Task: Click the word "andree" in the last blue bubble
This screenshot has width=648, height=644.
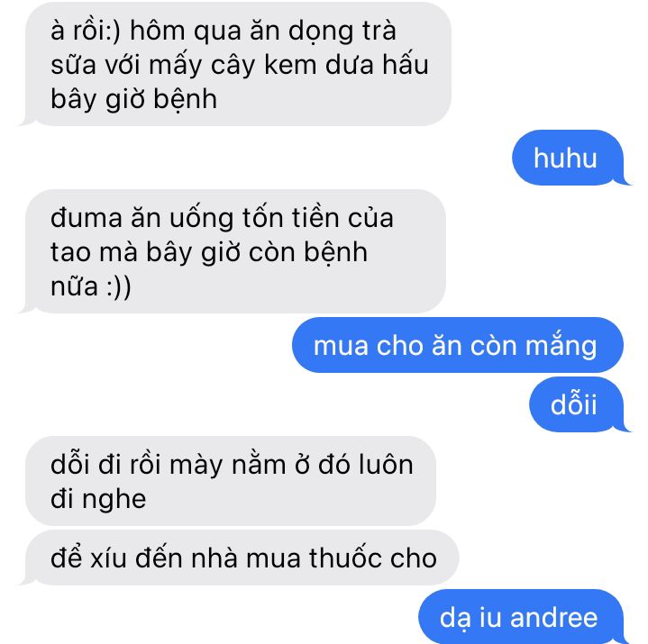Action: tap(553, 618)
